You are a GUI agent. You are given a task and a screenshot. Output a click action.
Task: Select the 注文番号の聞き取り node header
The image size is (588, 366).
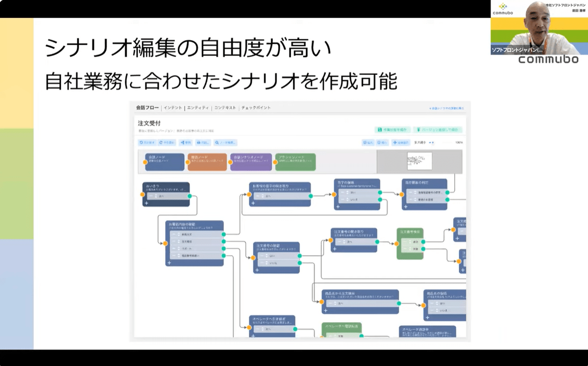(x=353, y=233)
